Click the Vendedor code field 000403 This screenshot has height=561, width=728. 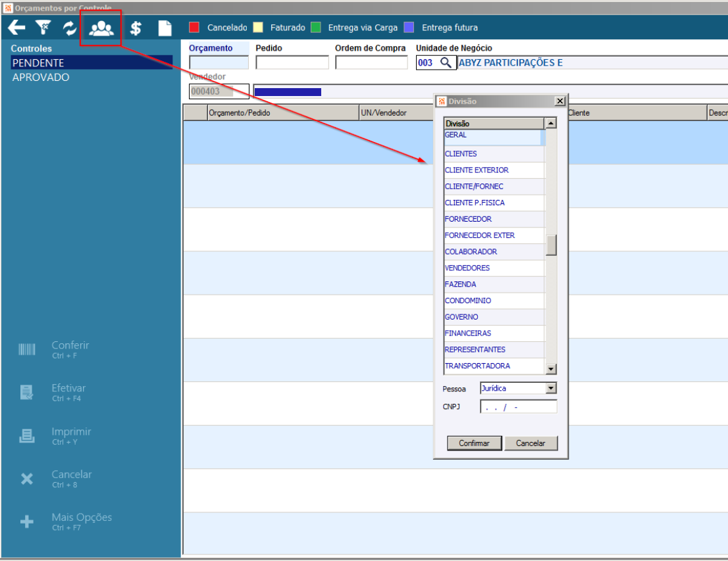point(219,91)
